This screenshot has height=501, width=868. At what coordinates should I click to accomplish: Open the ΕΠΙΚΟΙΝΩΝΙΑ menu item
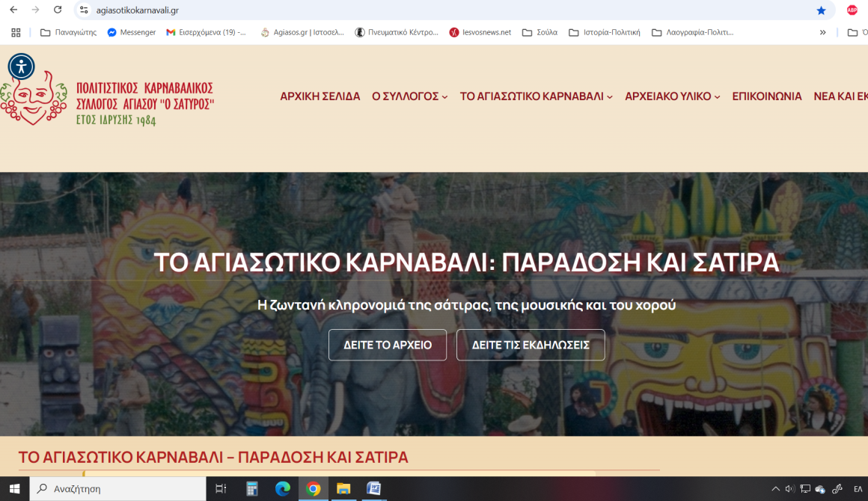(766, 96)
